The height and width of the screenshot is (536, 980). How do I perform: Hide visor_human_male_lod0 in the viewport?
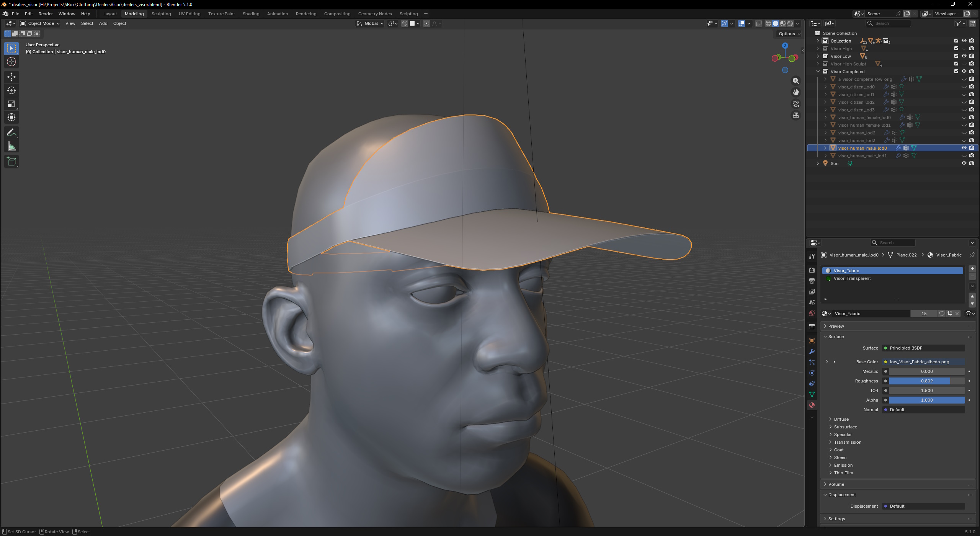coord(964,148)
